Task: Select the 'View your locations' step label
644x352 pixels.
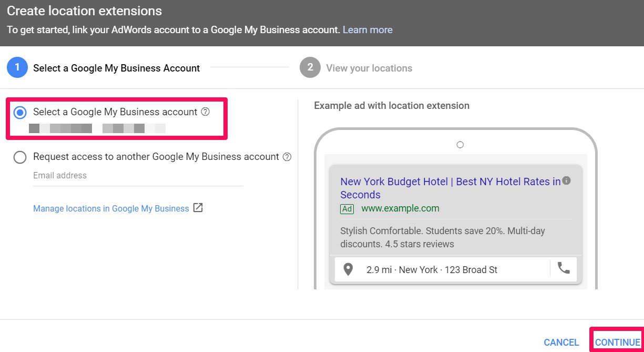Action: point(369,68)
